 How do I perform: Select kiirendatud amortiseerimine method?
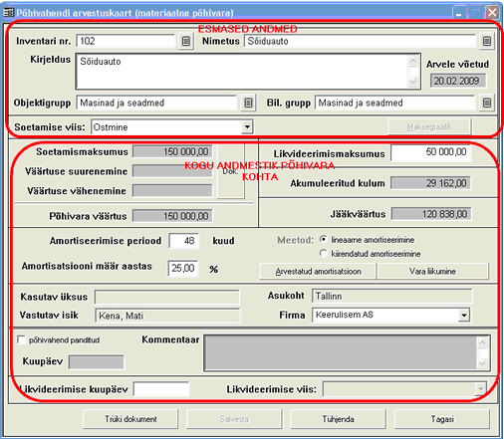pos(323,253)
